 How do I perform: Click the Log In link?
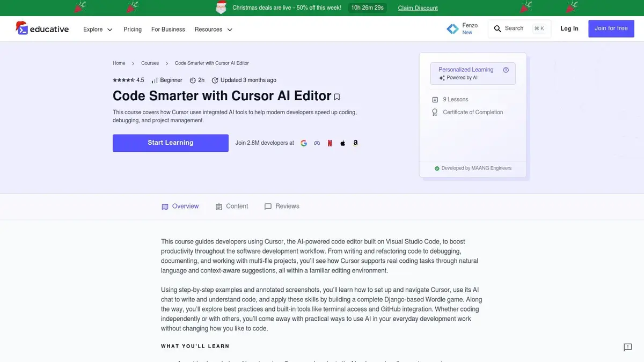569,28
